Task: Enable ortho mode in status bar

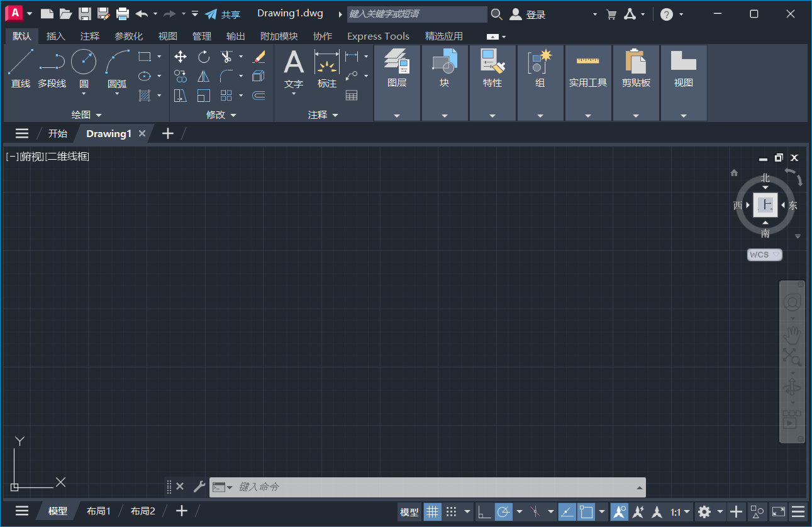Action: point(484,512)
